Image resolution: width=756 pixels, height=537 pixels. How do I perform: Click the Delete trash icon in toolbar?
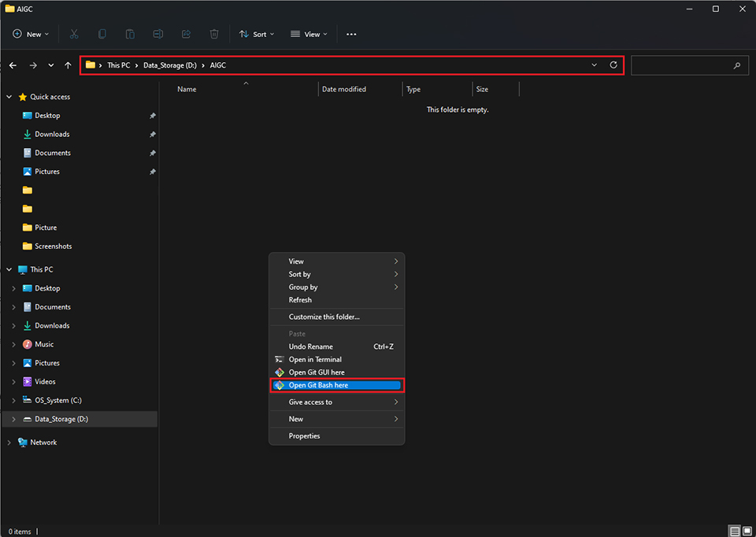click(214, 35)
